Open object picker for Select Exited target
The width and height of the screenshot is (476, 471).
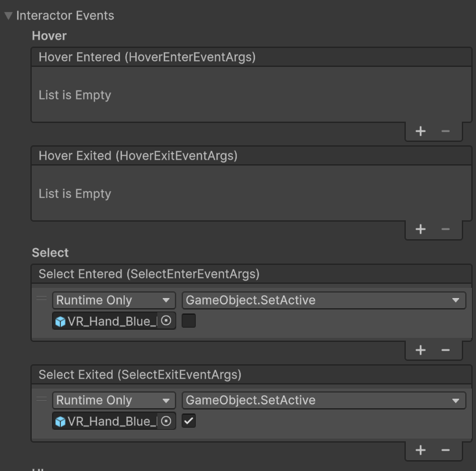pyautogui.click(x=167, y=422)
